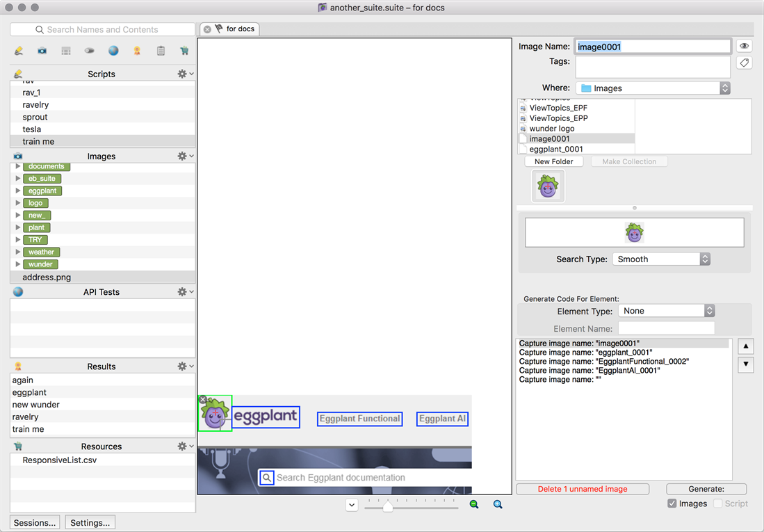764x532 pixels.
Task: Open the dropdown left of zoom slider
Action: (352, 505)
